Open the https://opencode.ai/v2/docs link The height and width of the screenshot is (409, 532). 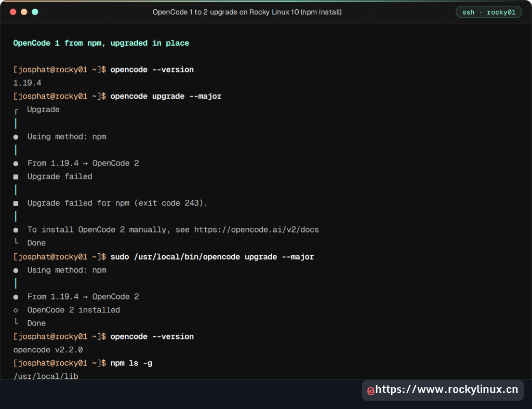coord(257,230)
